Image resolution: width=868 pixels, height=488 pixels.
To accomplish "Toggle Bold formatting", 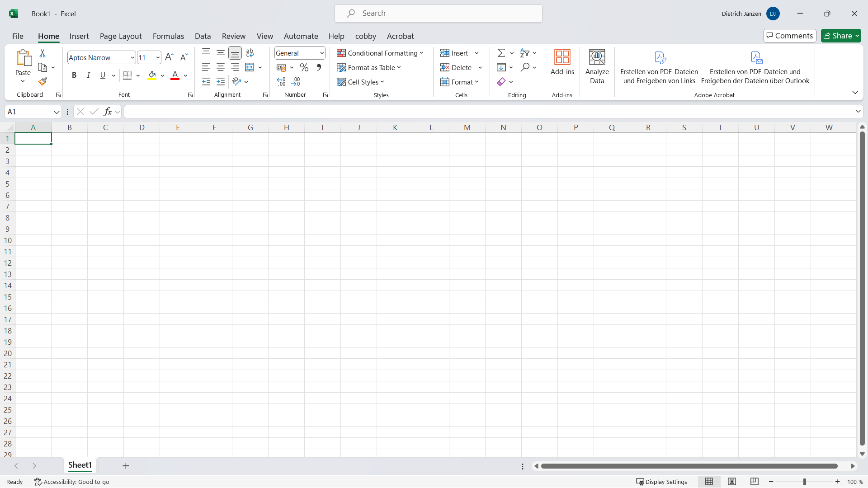I will (x=74, y=75).
